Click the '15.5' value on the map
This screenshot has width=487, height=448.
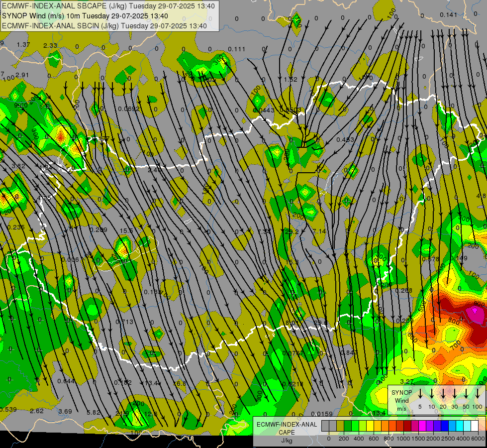[126, 230]
